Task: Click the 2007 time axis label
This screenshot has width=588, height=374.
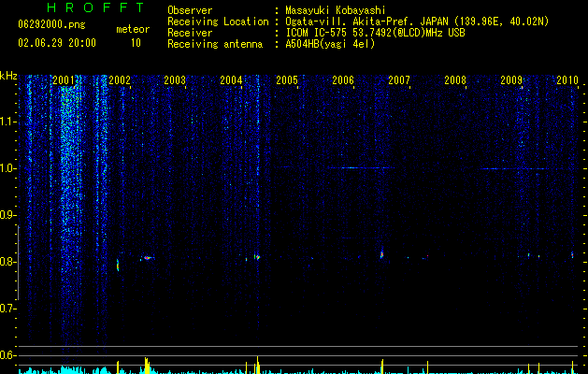Action: (x=399, y=79)
